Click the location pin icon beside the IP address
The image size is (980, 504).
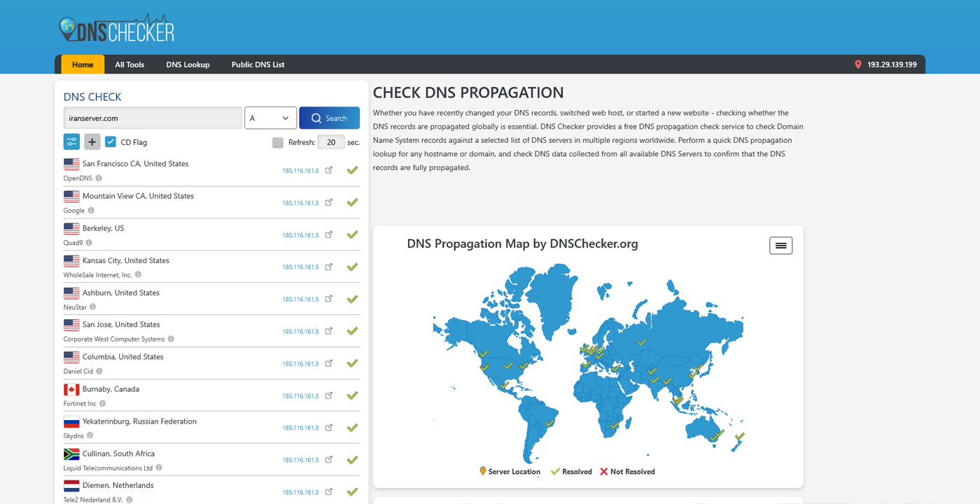857,64
